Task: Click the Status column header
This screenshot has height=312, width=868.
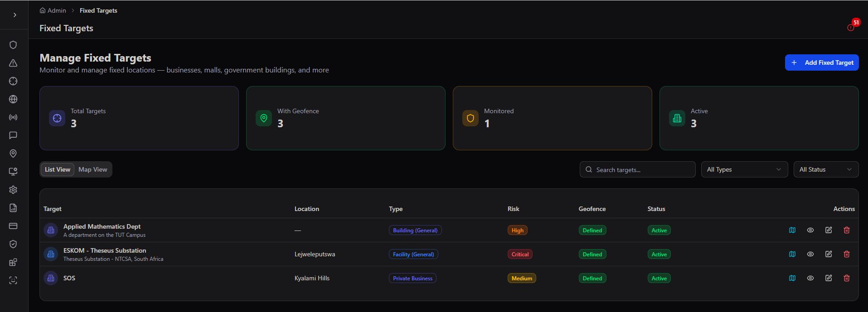Action: tap(656, 209)
